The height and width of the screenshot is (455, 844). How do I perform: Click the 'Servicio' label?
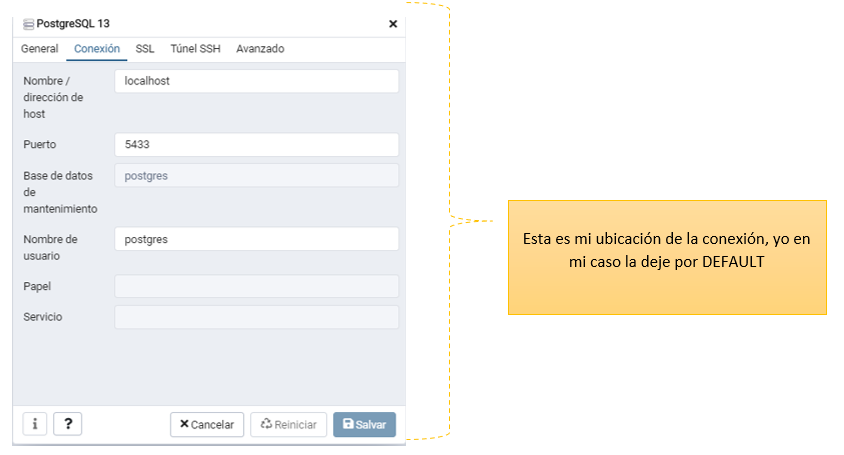(x=43, y=317)
